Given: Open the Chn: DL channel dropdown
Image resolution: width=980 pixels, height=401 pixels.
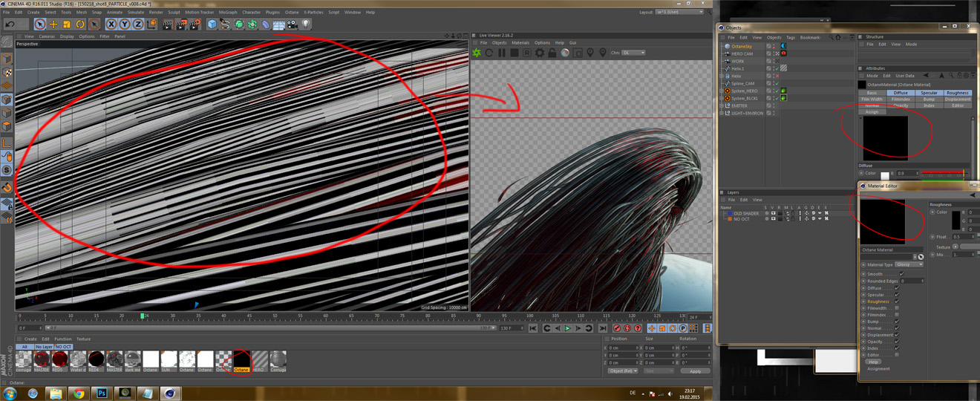Looking at the screenshot, I should coord(633,53).
